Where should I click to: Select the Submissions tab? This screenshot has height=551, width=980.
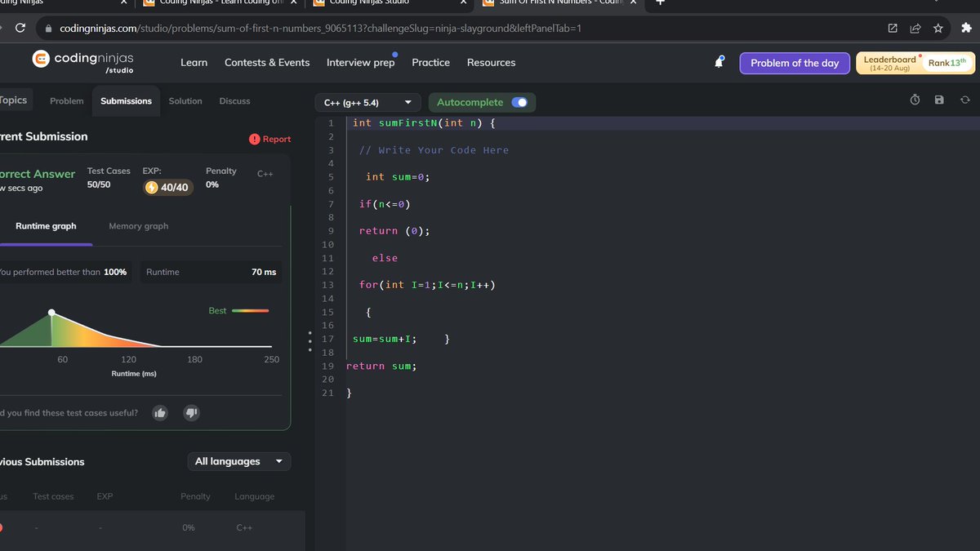point(126,100)
